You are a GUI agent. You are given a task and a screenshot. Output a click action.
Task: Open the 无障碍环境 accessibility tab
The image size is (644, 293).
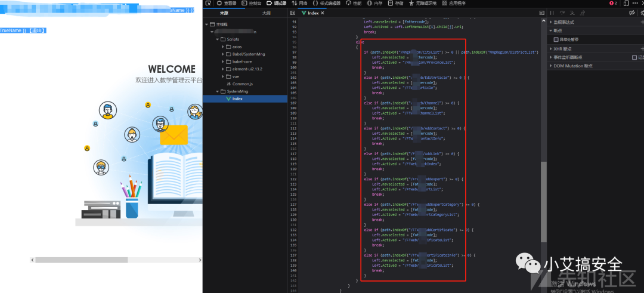(x=423, y=3)
